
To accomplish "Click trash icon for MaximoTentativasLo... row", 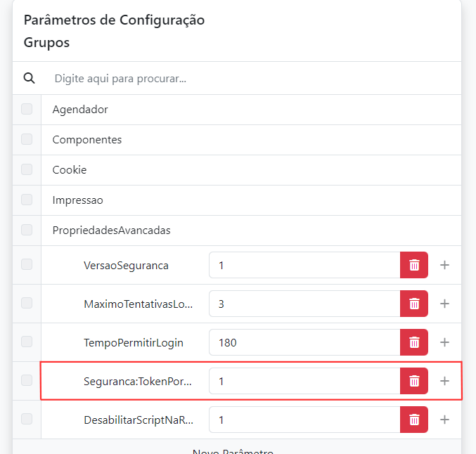I will [x=414, y=304].
